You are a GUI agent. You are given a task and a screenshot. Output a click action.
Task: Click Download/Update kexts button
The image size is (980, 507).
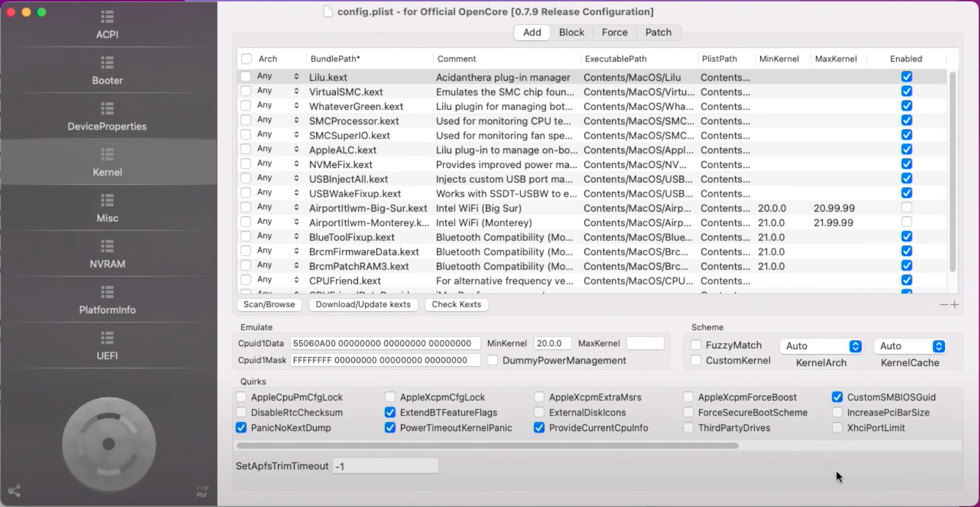pyautogui.click(x=363, y=304)
